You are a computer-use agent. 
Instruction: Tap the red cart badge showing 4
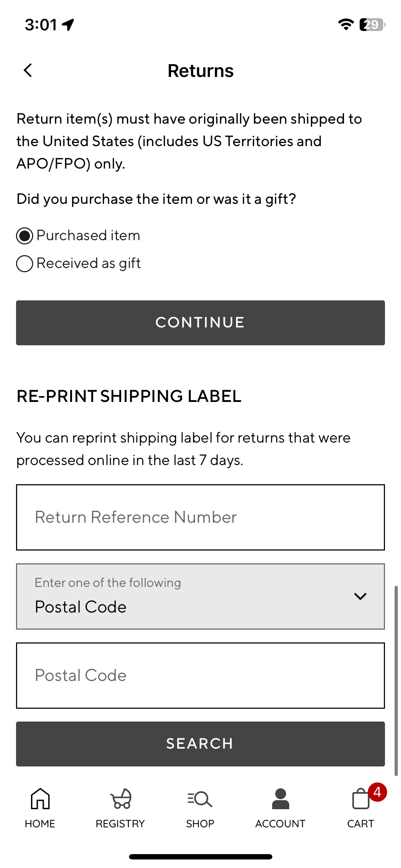point(377,792)
